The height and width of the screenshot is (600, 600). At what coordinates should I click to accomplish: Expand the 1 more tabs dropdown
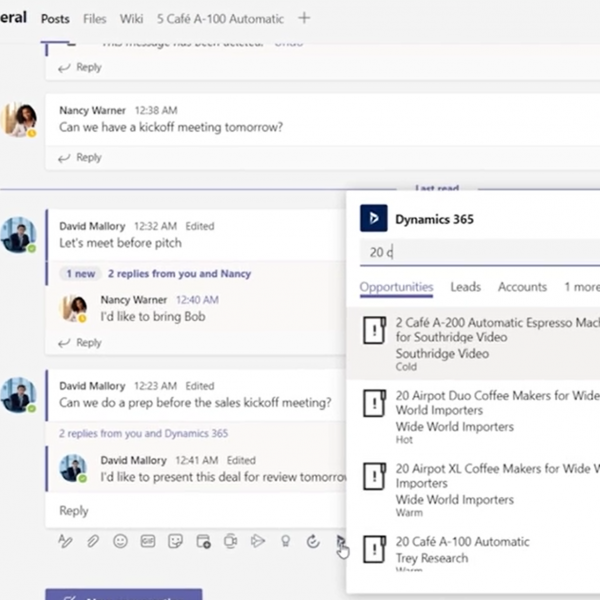coord(582,287)
